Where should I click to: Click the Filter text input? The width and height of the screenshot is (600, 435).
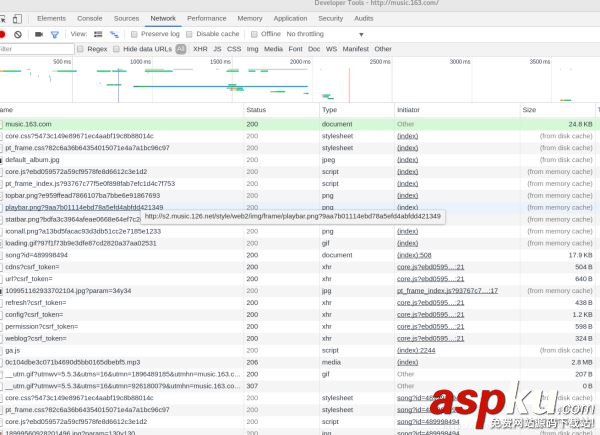[37, 49]
